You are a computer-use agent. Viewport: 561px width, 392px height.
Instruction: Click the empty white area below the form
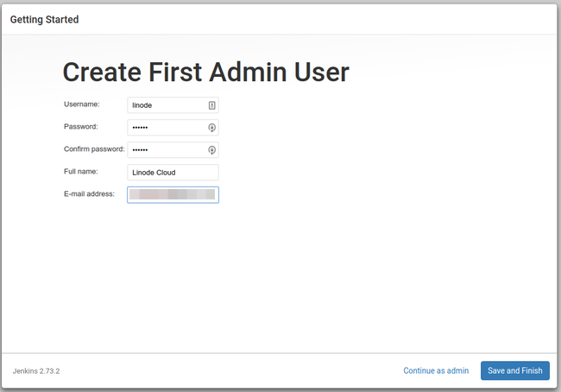(280, 276)
